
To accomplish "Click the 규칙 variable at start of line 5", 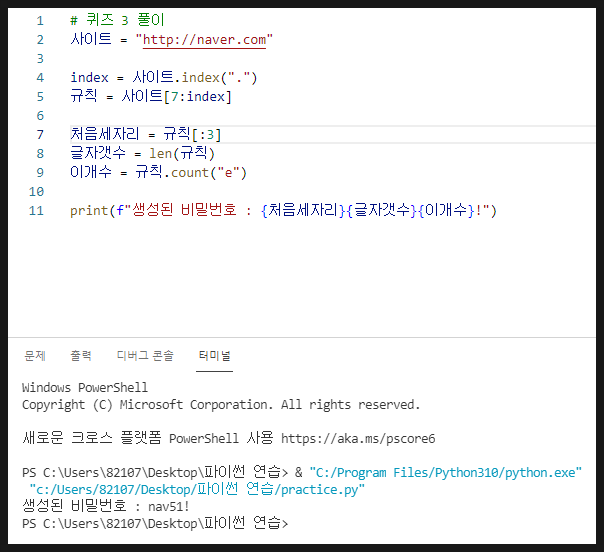I will click(84, 96).
